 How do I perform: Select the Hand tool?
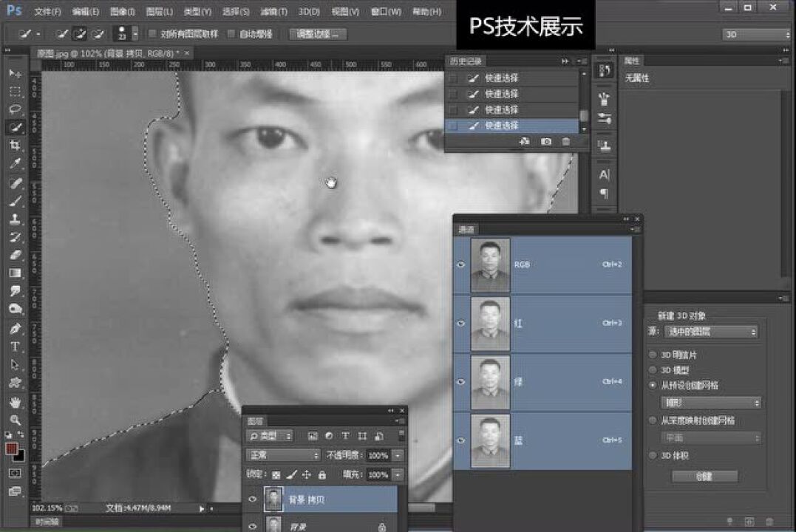click(16, 402)
